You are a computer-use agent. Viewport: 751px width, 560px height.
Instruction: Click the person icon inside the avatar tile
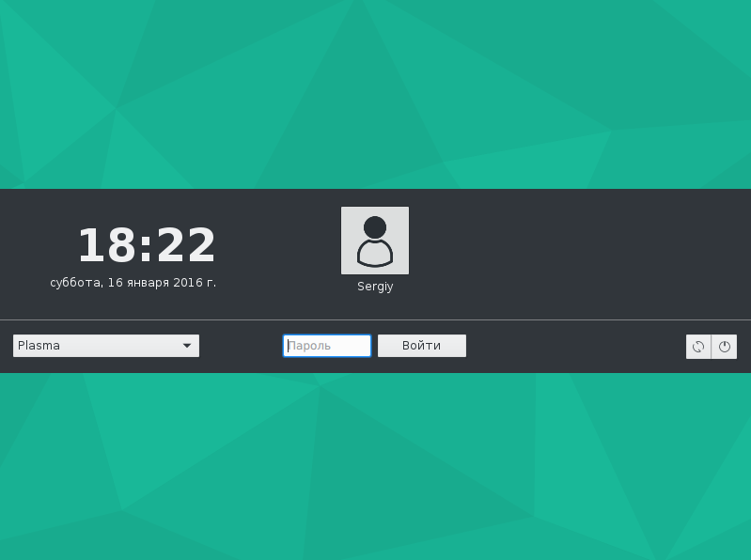(x=375, y=241)
